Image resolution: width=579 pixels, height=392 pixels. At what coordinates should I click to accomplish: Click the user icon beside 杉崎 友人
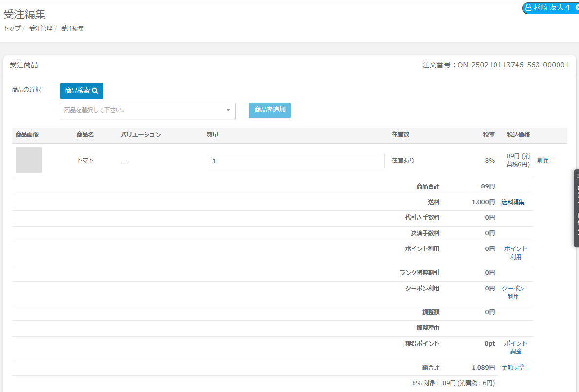click(x=528, y=8)
